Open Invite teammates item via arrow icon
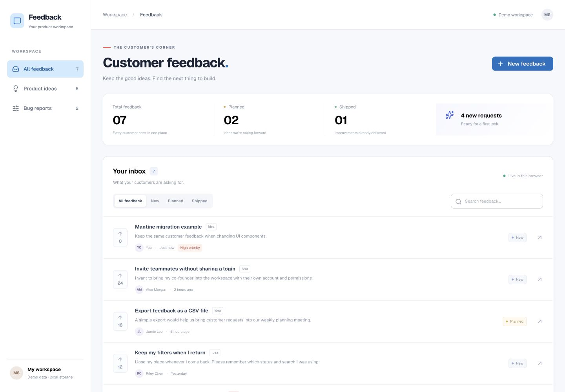Viewport: 565px width, 392px height. 539,279
